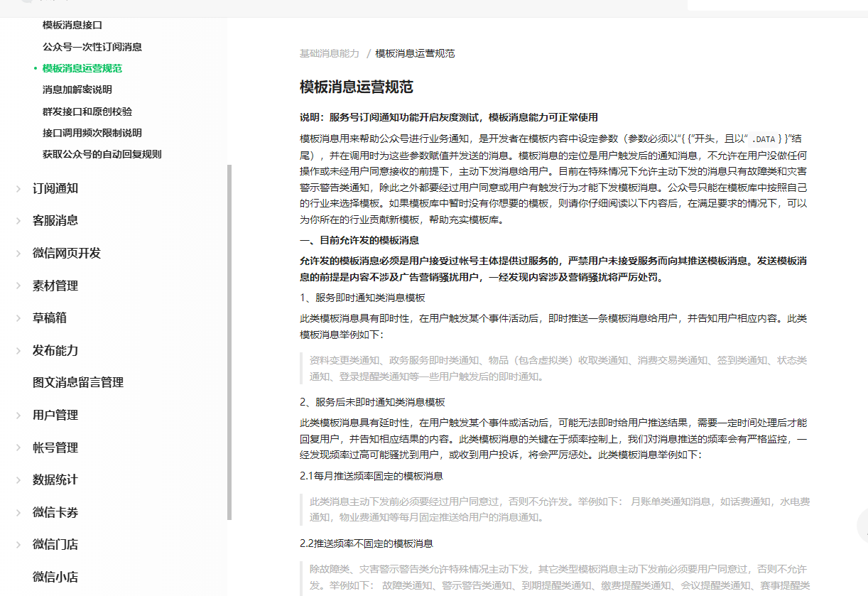The height and width of the screenshot is (596, 868).
Task: Go to 基础消息能力 breadcrumb
Action: coord(330,53)
